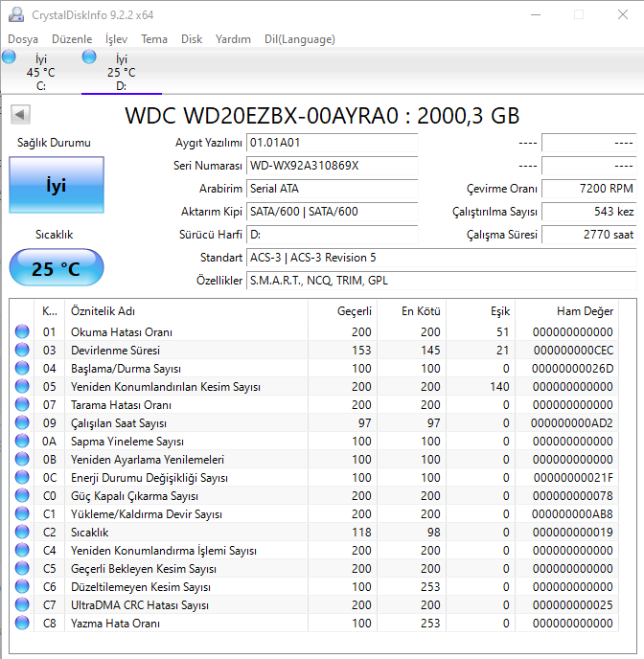Image resolution: width=644 pixels, height=659 pixels.
Task: Click the Çalıştırılma Sayısı value 543 kez
Action: [x=589, y=212]
